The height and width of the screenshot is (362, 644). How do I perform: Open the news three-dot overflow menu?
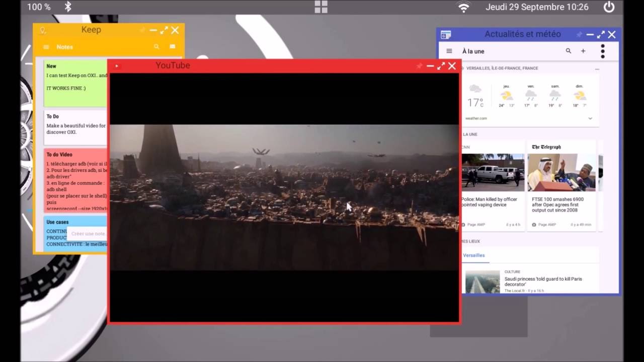point(602,51)
